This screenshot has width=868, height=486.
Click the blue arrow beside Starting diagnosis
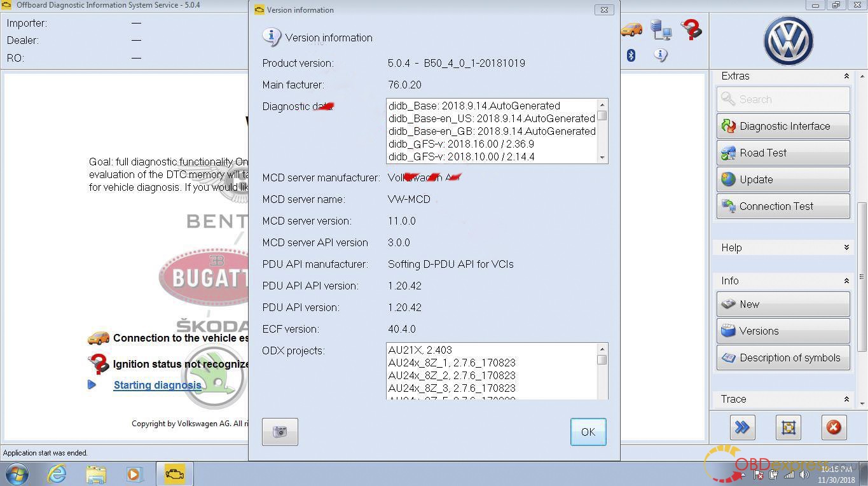(x=92, y=384)
